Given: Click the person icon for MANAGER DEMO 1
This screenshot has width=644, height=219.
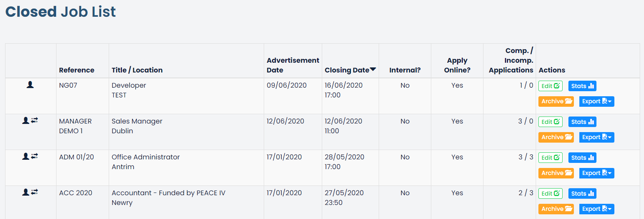Looking at the screenshot, I should 26,120.
